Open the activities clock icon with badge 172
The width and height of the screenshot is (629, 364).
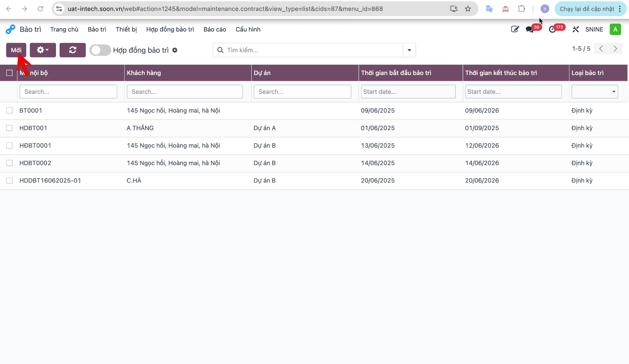552,29
